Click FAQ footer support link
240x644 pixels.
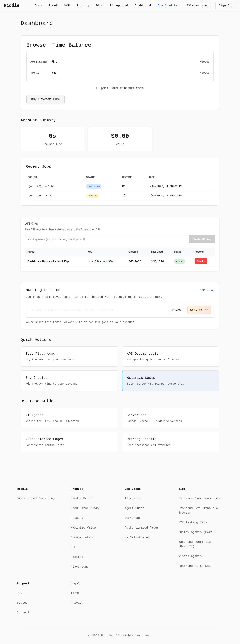(x=19, y=593)
